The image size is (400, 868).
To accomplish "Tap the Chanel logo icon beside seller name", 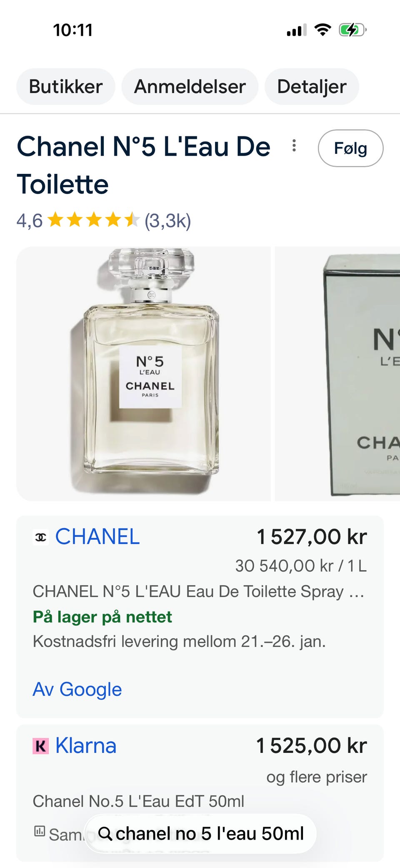I will 41,537.
